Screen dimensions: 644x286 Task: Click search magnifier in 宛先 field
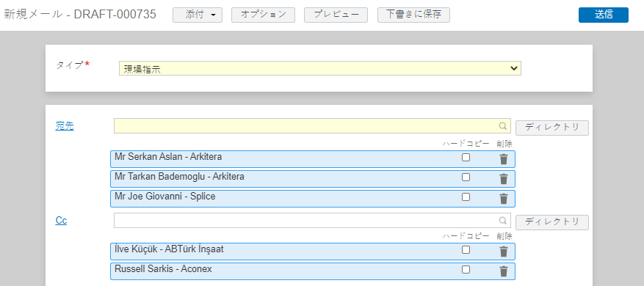pyautogui.click(x=503, y=126)
